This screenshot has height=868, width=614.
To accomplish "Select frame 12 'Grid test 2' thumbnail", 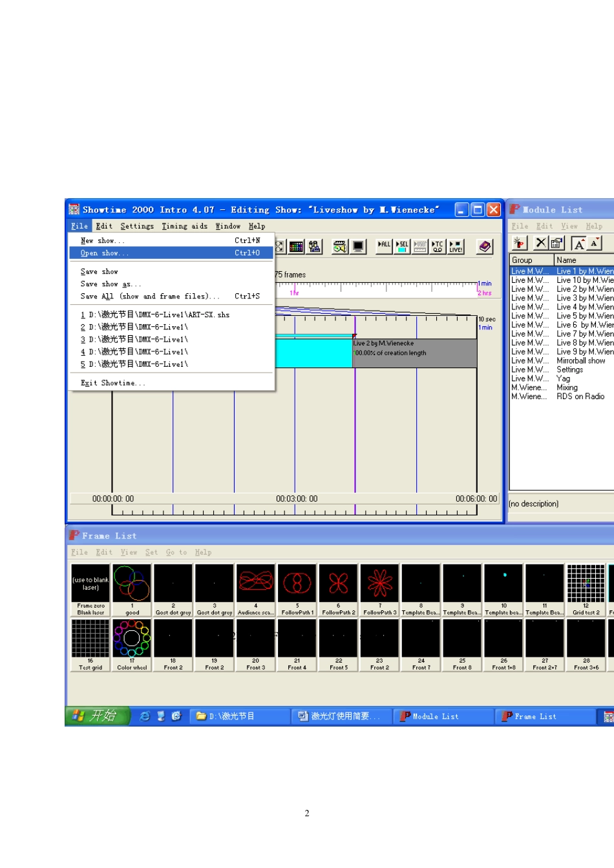I will 586,590.
